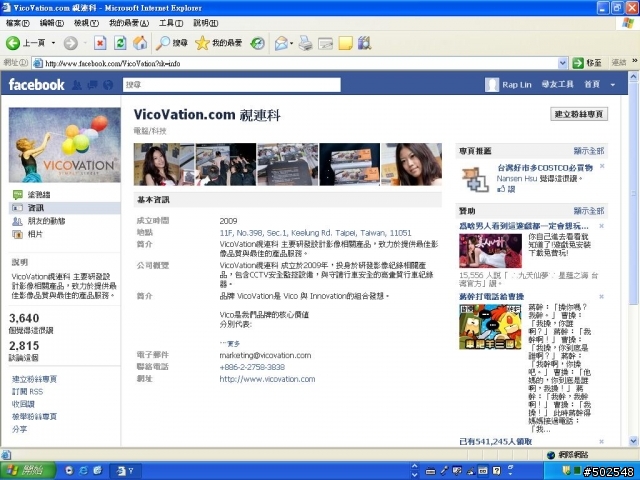Image resolution: width=640 pixels, height=480 pixels.
Task: Open the vicovation.com website link
Action: coord(267,379)
